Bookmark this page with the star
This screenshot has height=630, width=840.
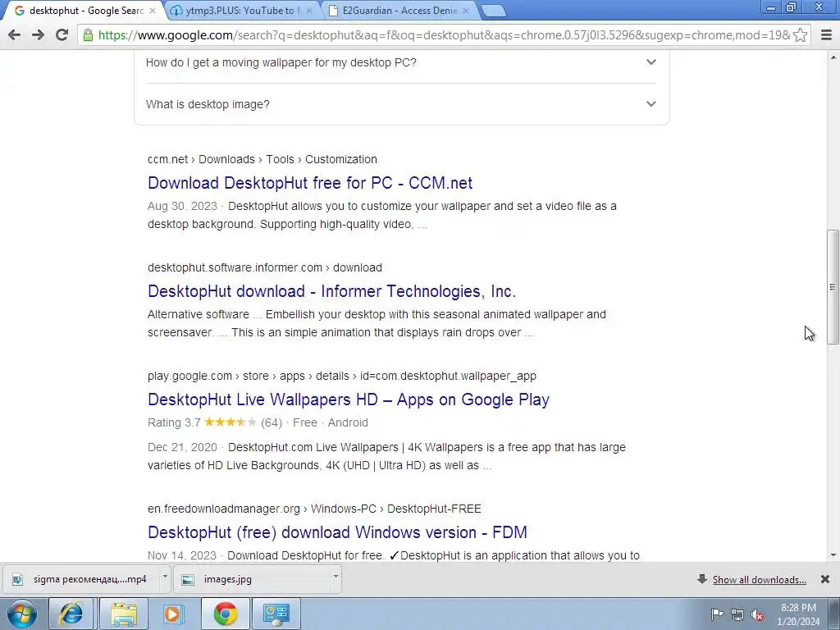(x=800, y=35)
